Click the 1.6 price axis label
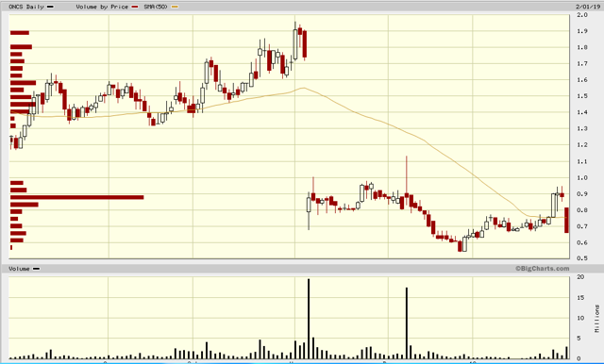Screen dimensions: 604x364 tap(582, 80)
